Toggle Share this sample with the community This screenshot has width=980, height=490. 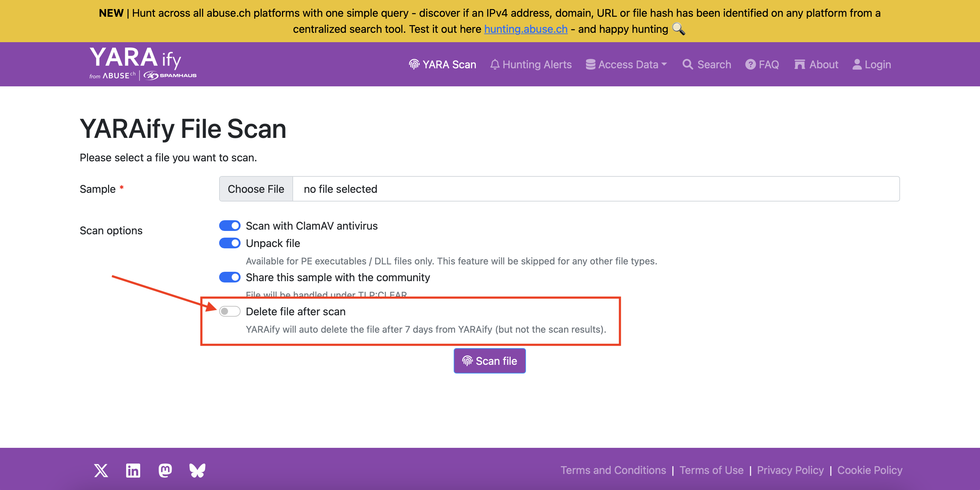230,277
